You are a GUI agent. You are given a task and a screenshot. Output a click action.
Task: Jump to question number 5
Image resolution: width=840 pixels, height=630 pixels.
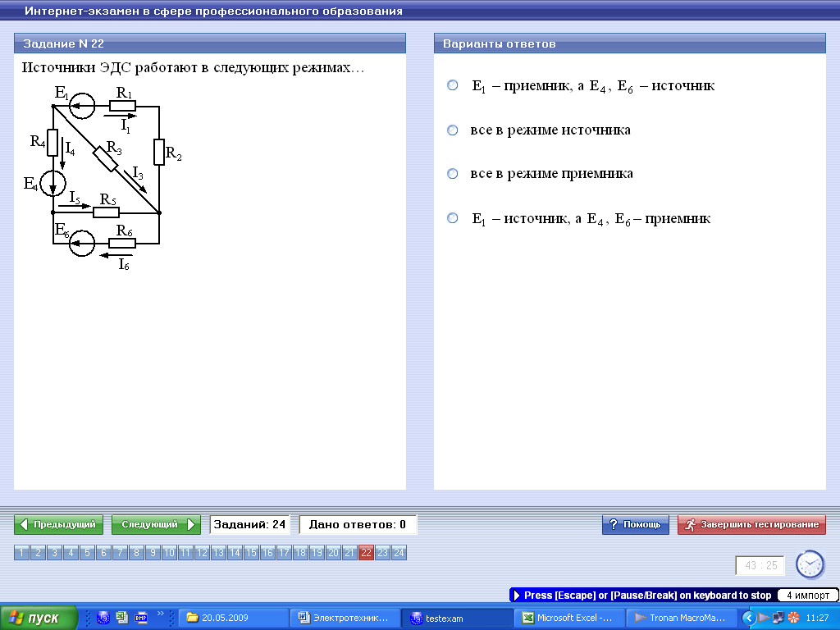pyautogui.click(x=87, y=552)
